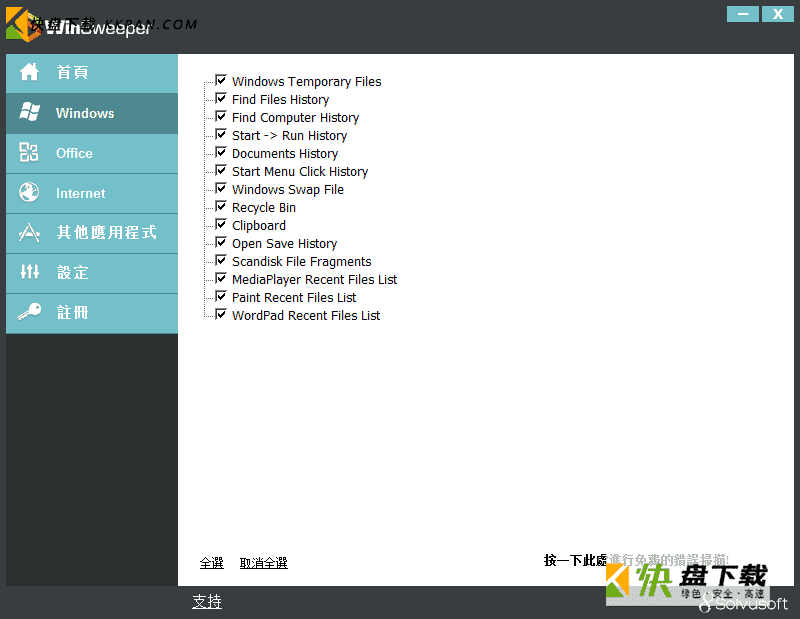The width and height of the screenshot is (800, 619).
Task: Toggle Recycle Bin checkbox
Action: pos(221,206)
